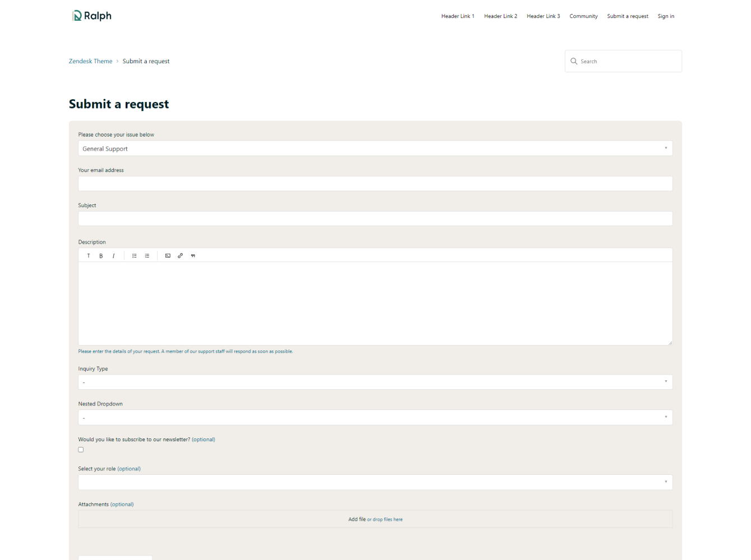Check the newsletter subscription checkbox
Viewport: 751px width, 560px height.
(x=81, y=450)
